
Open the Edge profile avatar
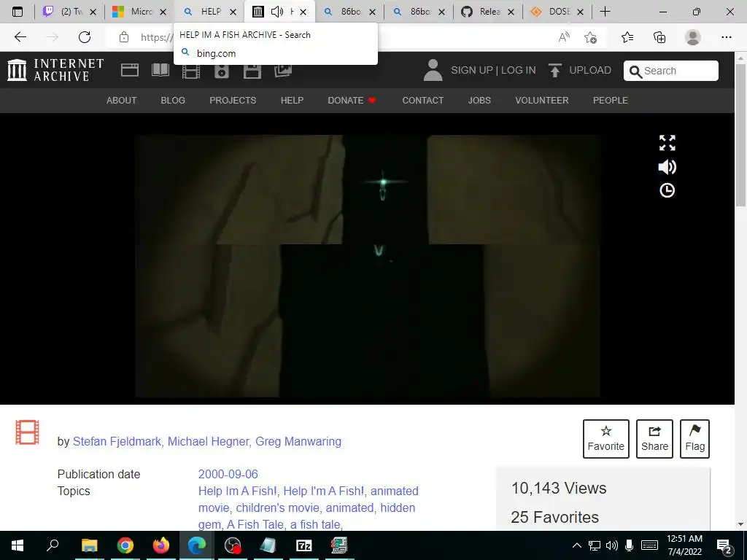[693, 37]
